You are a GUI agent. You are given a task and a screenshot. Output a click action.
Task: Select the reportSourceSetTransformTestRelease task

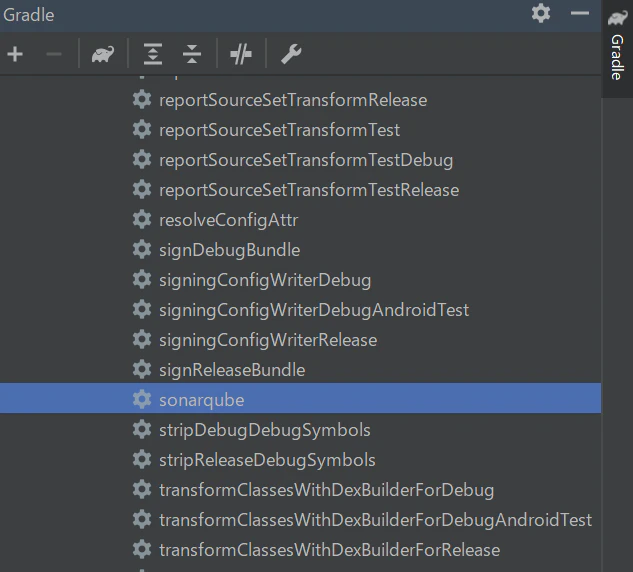pos(309,191)
